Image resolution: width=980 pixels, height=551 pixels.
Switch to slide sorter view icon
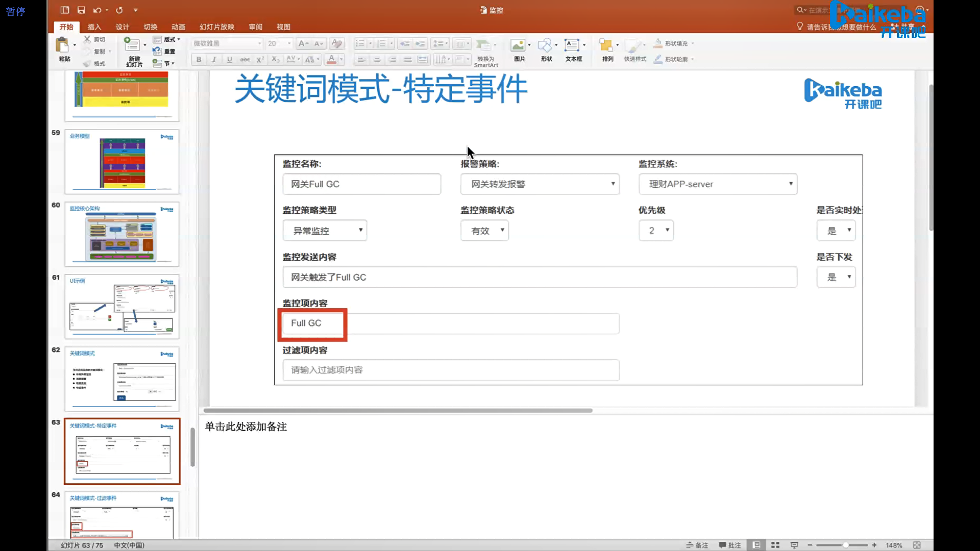[x=775, y=545]
